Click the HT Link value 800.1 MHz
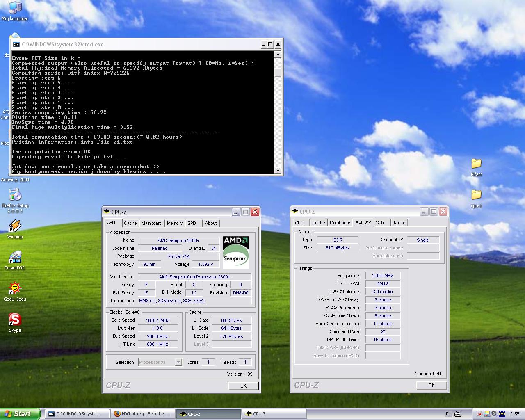 (157, 344)
